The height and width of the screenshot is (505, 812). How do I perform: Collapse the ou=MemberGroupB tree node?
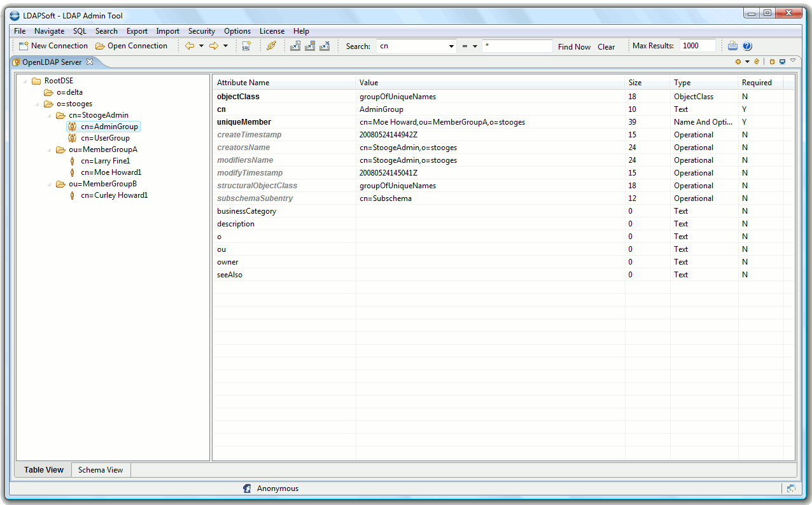50,184
